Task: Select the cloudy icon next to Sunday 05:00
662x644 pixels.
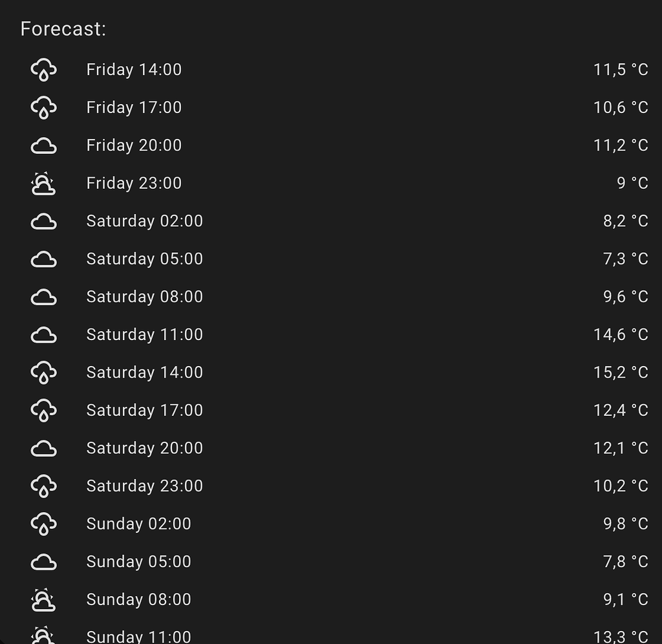Action: pos(43,561)
